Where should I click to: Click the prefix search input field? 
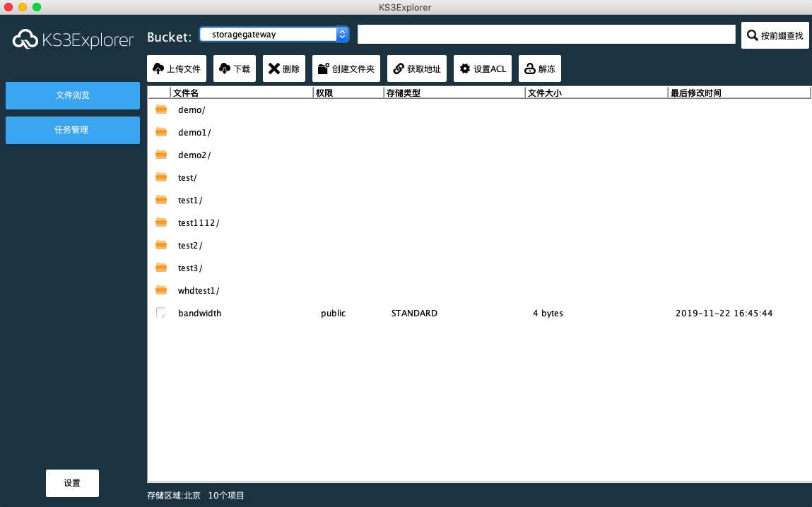coord(546,34)
